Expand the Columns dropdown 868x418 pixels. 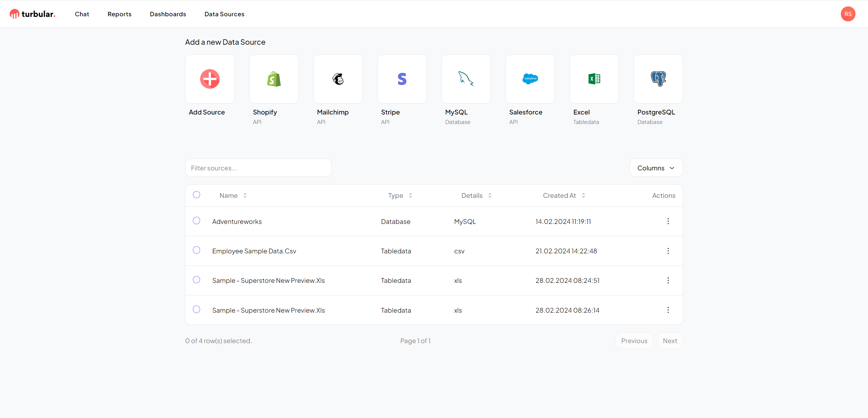656,168
